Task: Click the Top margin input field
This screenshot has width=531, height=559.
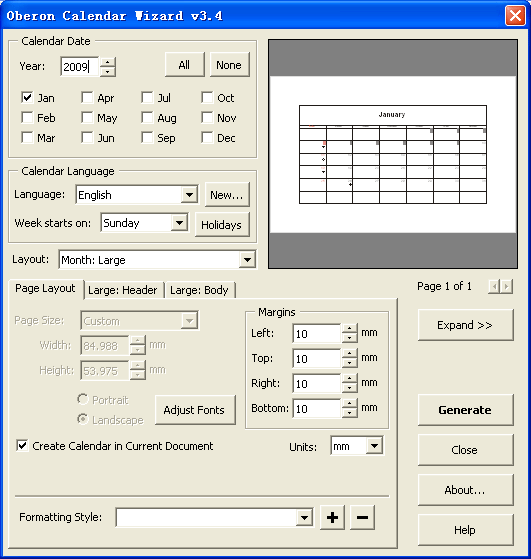Action: click(x=317, y=359)
